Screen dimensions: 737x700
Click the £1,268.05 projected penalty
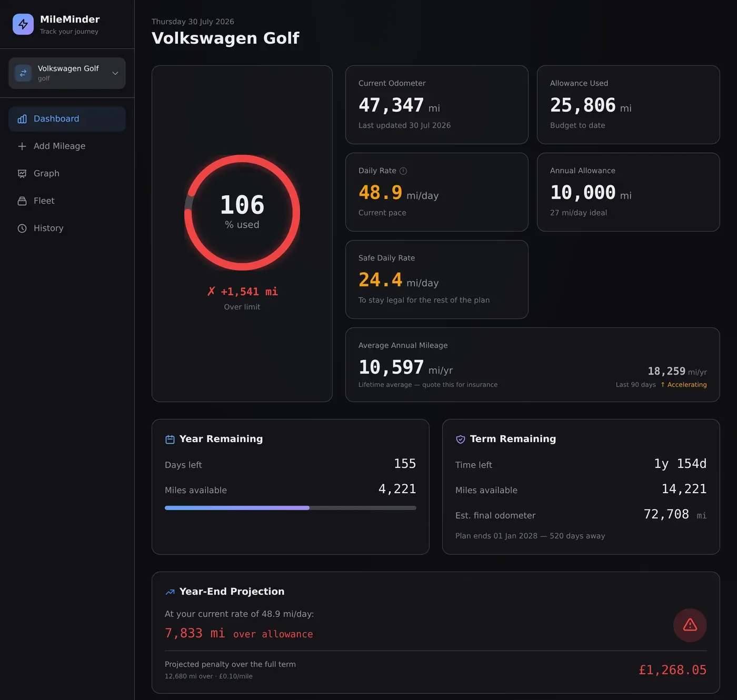pos(672,670)
